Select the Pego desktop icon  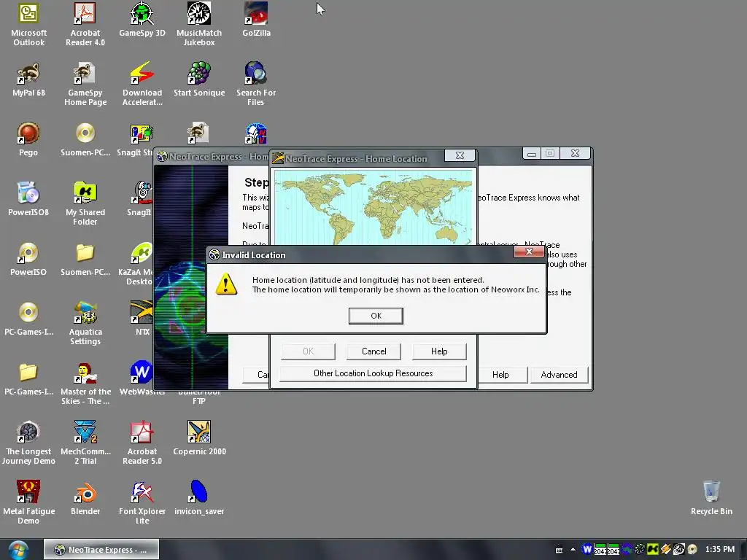click(28, 139)
